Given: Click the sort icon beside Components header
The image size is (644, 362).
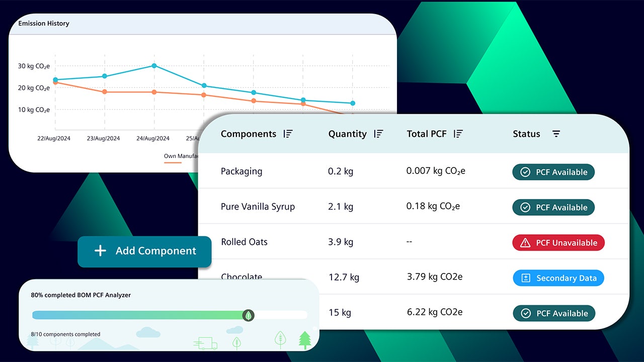Looking at the screenshot, I should 288,134.
